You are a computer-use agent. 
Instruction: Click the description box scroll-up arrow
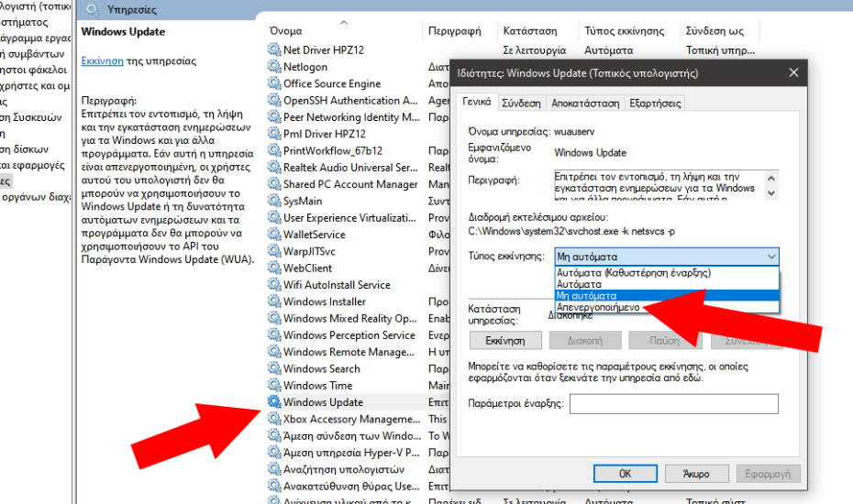pos(770,179)
